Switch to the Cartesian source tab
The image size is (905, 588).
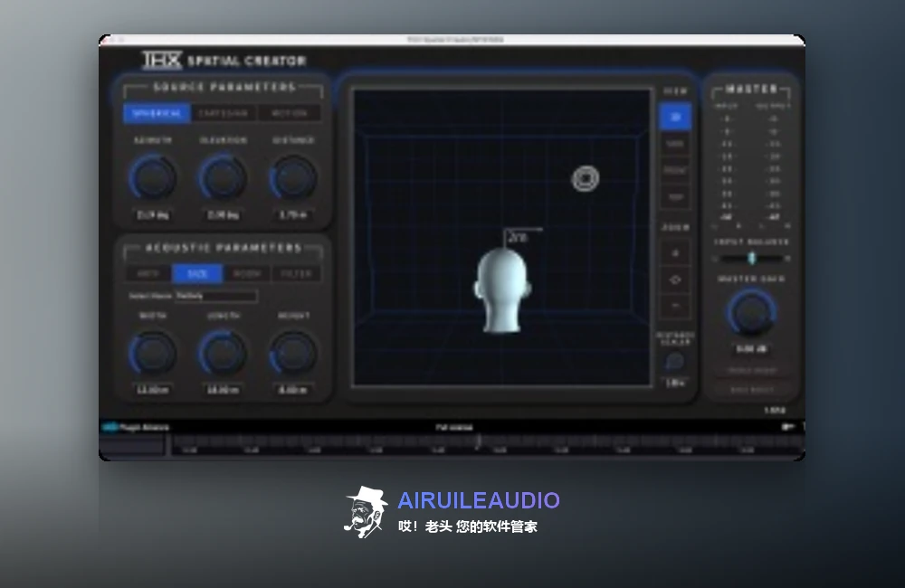tap(224, 113)
